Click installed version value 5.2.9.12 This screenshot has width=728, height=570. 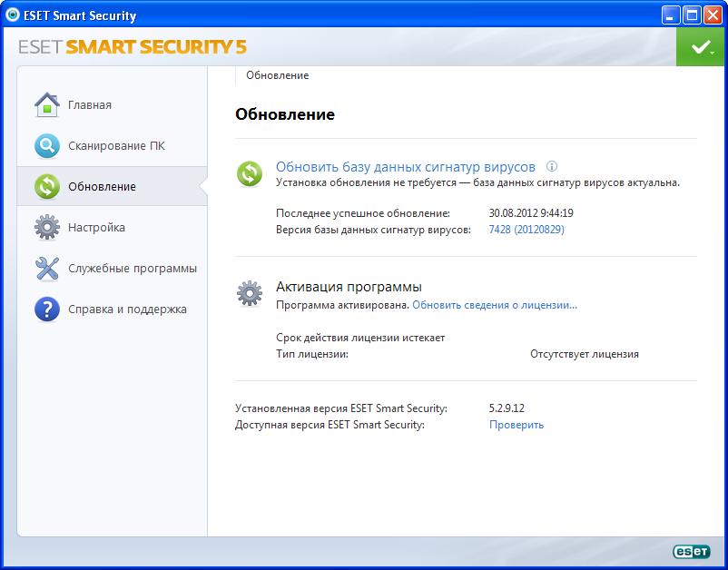[507, 408]
